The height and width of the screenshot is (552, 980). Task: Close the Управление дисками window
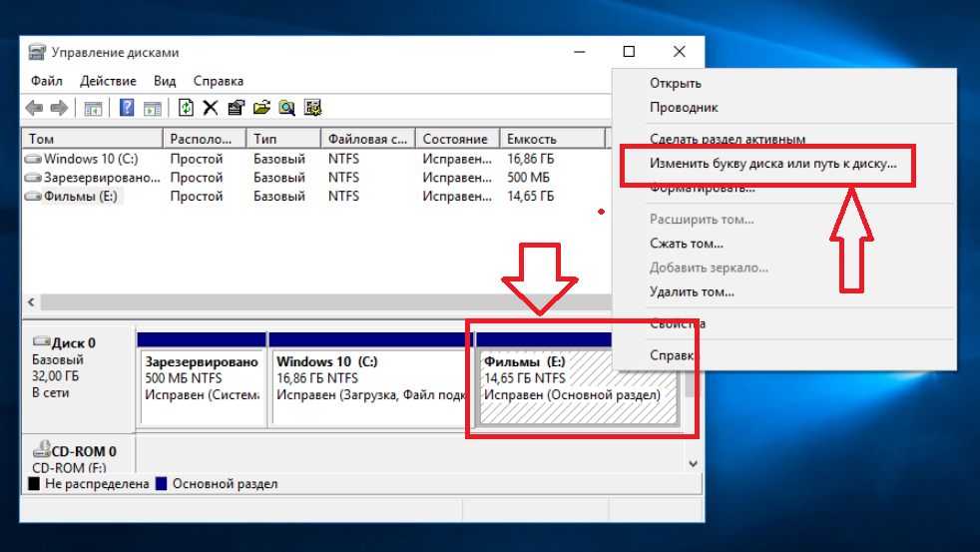point(680,52)
